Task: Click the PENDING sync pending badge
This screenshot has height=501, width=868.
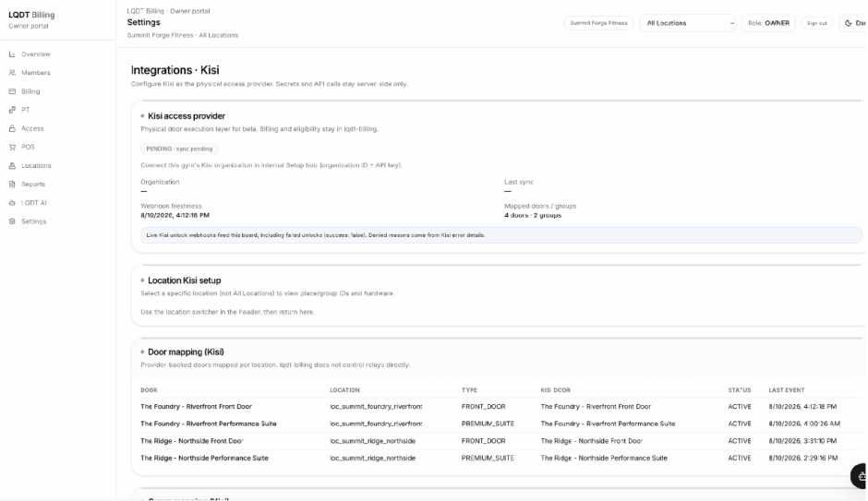Action: pyautogui.click(x=179, y=149)
